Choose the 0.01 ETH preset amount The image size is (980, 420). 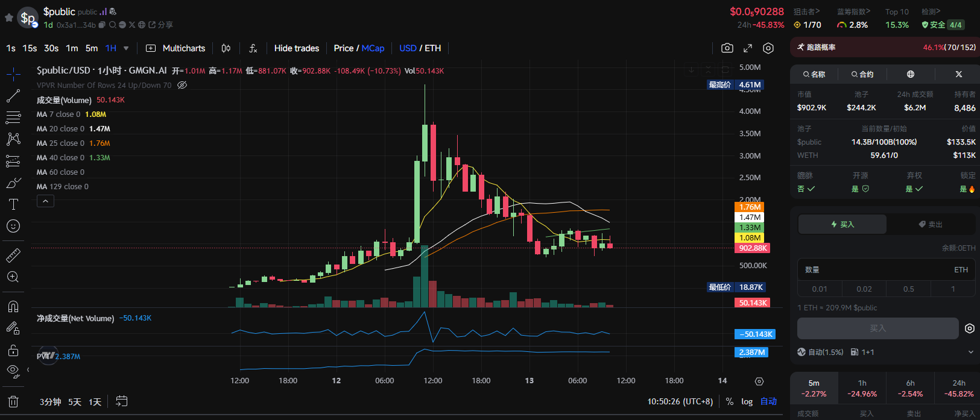click(x=820, y=289)
